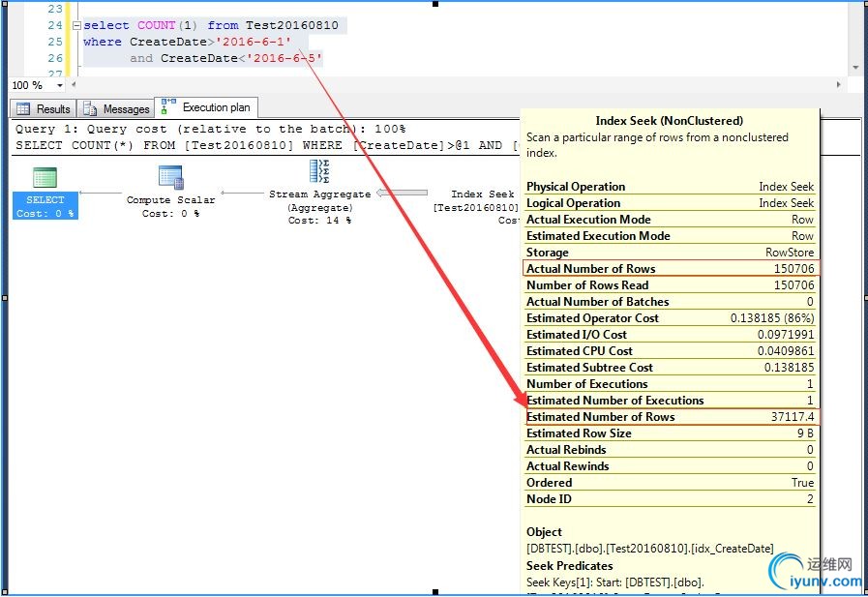Click the Actual Rewinds row
Image resolution: width=868 pixels, height=597 pixels.
point(670,466)
